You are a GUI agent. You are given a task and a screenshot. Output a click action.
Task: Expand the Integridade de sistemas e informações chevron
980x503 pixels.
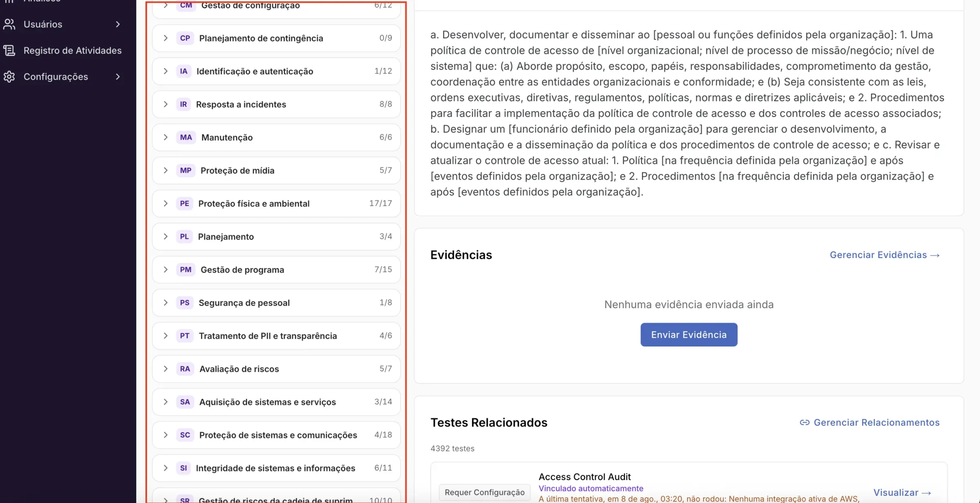(165, 468)
